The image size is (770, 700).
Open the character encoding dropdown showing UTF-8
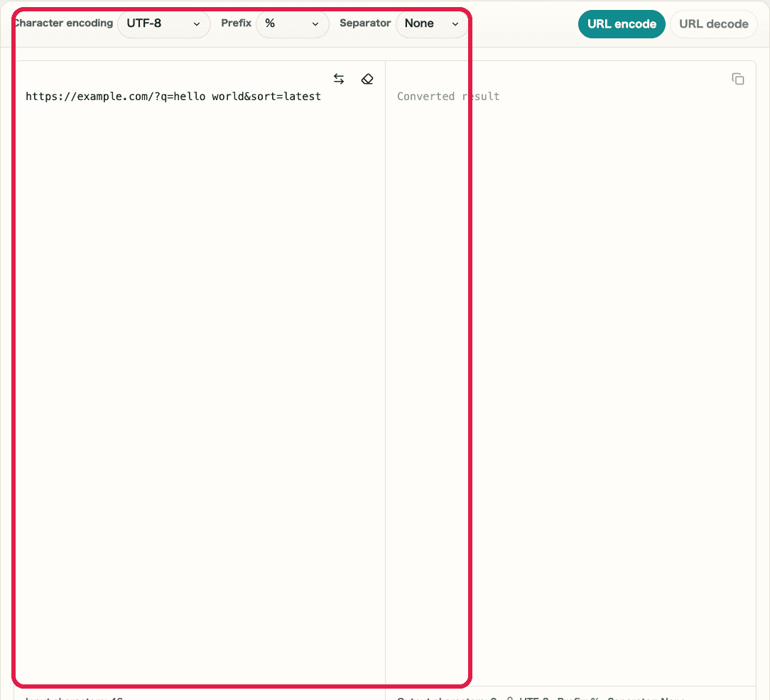pyautogui.click(x=164, y=23)
